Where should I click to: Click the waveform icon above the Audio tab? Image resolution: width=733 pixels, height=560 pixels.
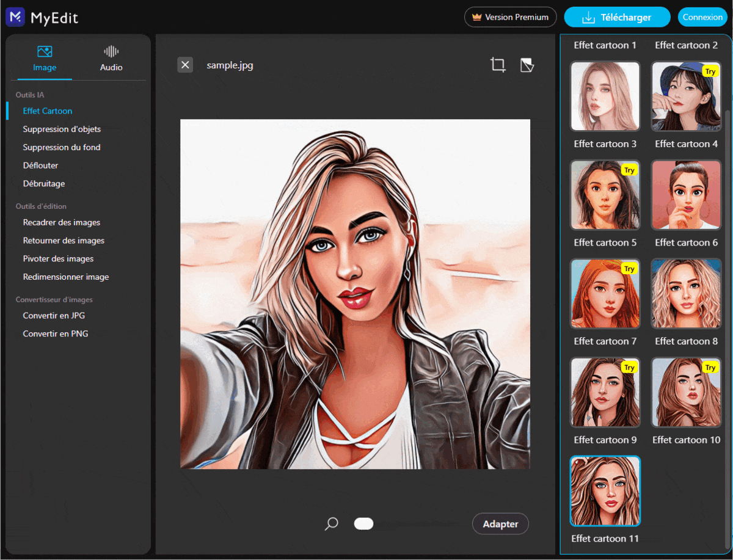pos(111,52)
